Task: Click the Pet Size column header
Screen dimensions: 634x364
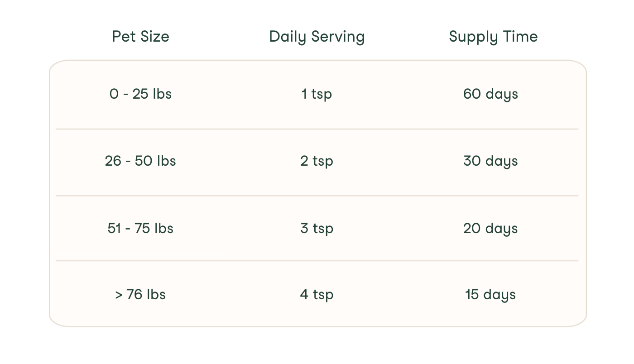Action: [140, 37]
